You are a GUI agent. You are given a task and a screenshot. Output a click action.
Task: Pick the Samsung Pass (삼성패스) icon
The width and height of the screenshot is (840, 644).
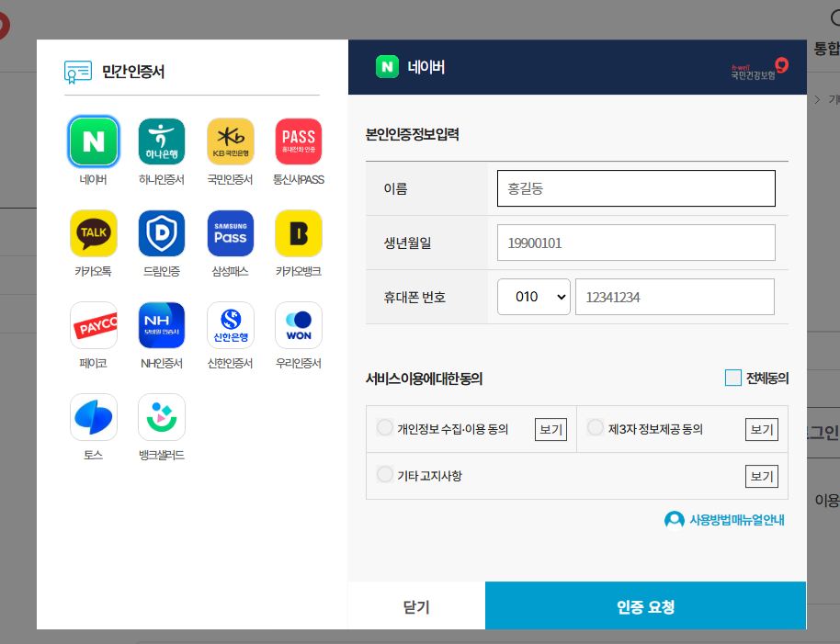(x=231, y=233)
